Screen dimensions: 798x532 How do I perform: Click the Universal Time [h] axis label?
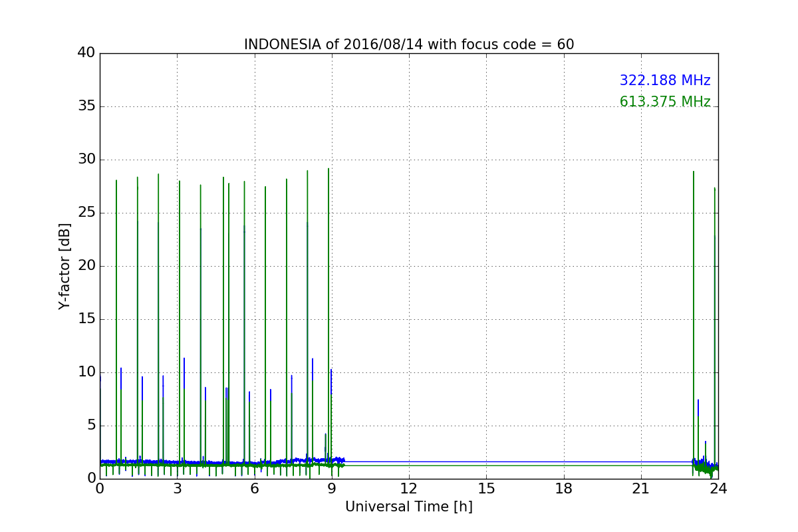[x=409, y=507]
